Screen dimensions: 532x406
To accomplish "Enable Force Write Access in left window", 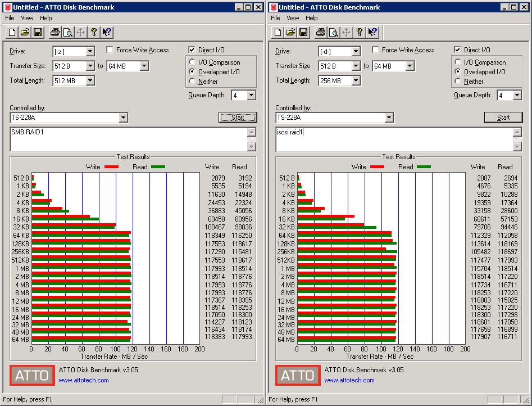I will [x=110, y=50].
